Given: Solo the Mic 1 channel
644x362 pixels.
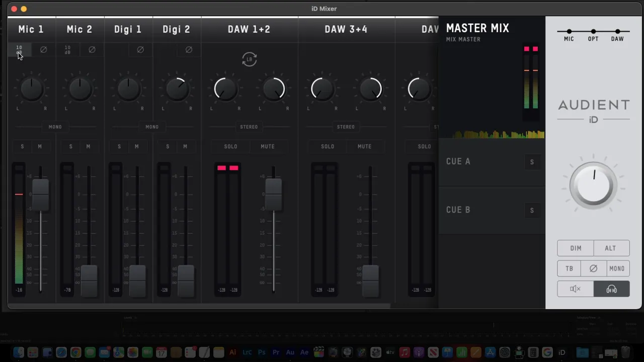Looking at the screenshot, I should (x=22, y=146).
